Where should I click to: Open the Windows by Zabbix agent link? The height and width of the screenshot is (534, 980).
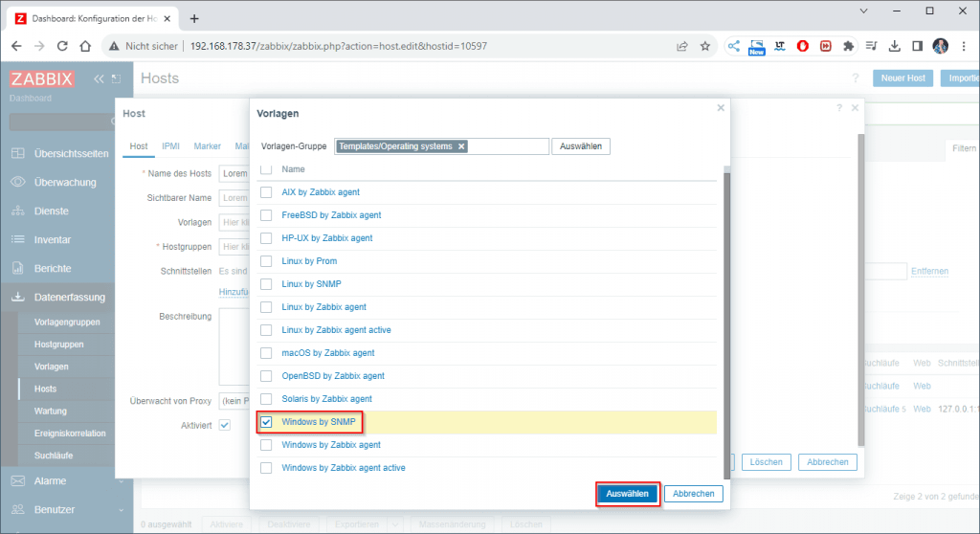coord(331,445)
